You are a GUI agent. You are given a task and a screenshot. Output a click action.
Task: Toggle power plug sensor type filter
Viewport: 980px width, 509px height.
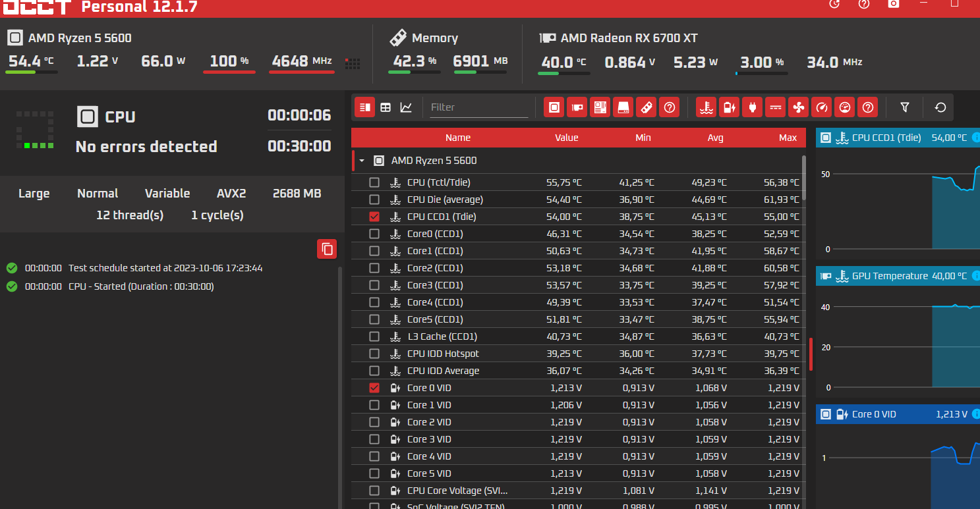[753, 107]
